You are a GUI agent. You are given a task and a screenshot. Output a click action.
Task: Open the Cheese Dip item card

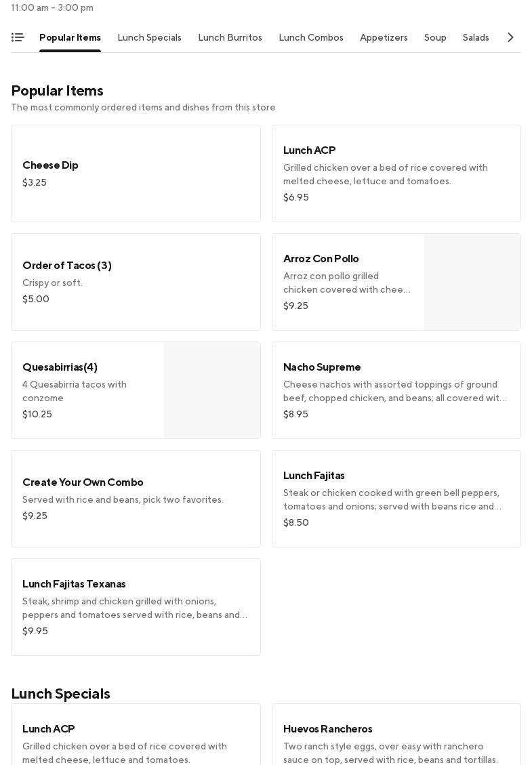[136, 173]
